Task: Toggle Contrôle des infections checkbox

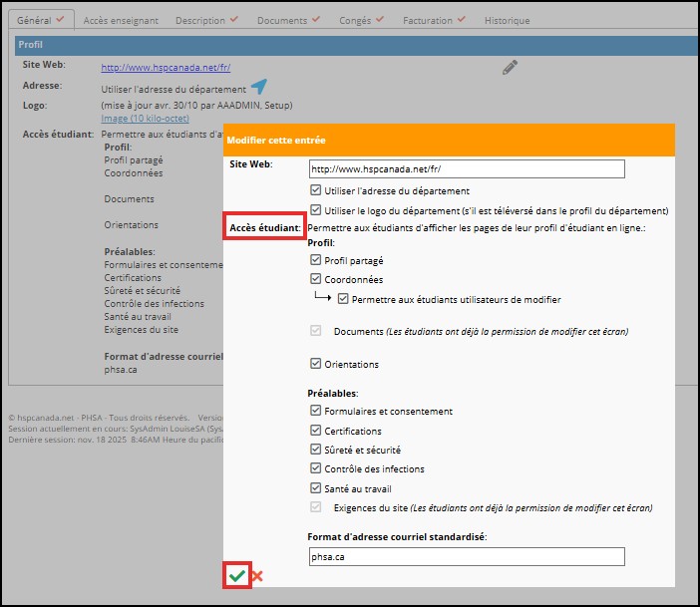Action: tap(316, 468)
